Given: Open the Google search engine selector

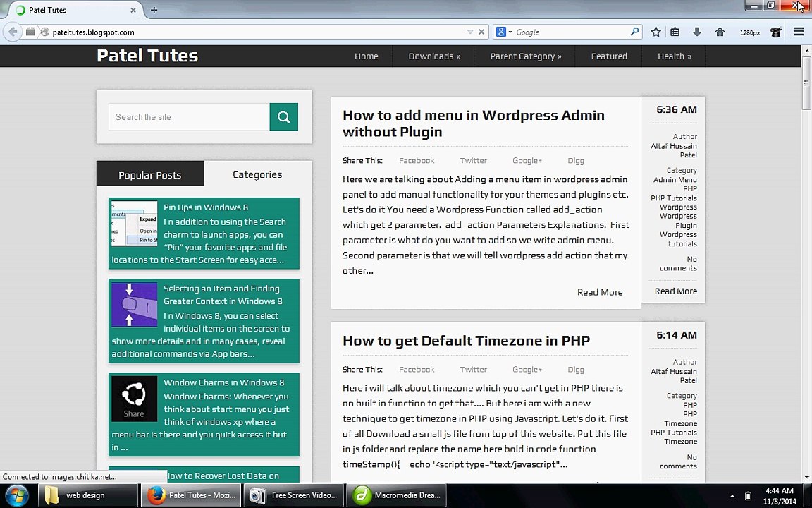Looking at the screenshot, I should pyautogui.click(x=504, y=32).
